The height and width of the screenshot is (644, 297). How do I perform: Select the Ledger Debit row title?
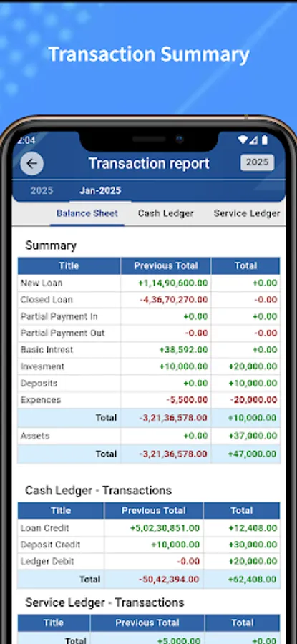(x=48, y=561)
